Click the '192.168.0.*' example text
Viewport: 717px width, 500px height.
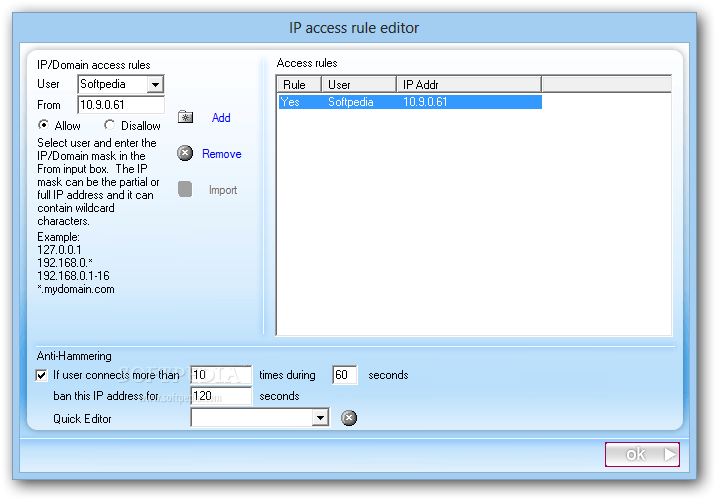tap(65, 263)
